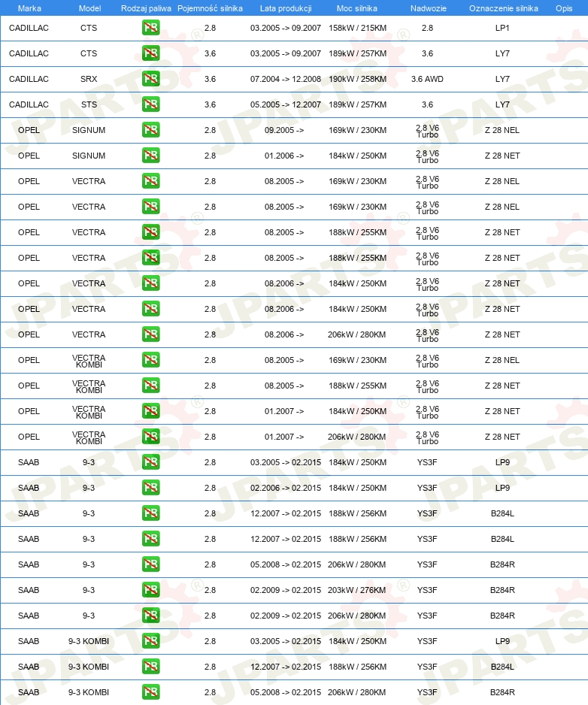Click fuel icon in OPEL SIGNUM Z 28 NET row
588x705 pixels.
150,156
